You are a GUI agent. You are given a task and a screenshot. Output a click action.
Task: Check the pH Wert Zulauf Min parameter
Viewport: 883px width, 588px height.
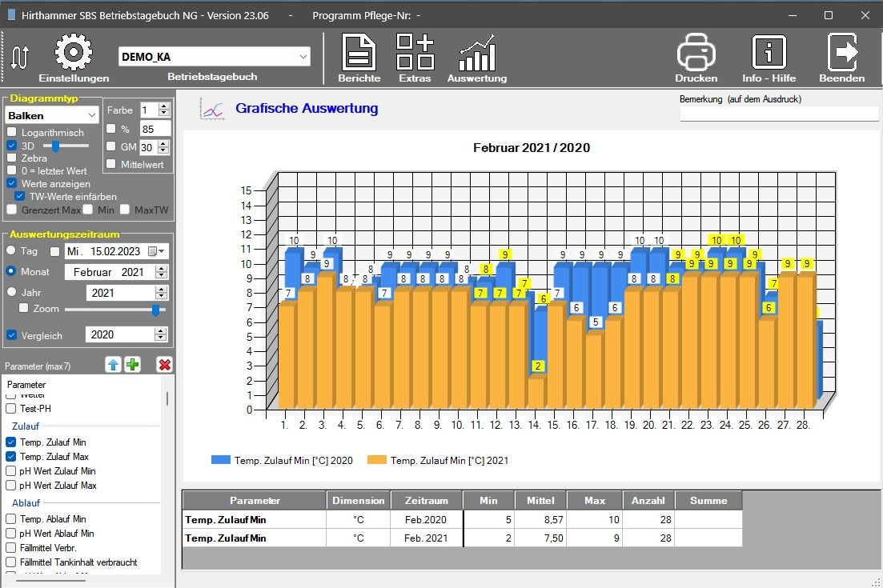click(12, 471)
